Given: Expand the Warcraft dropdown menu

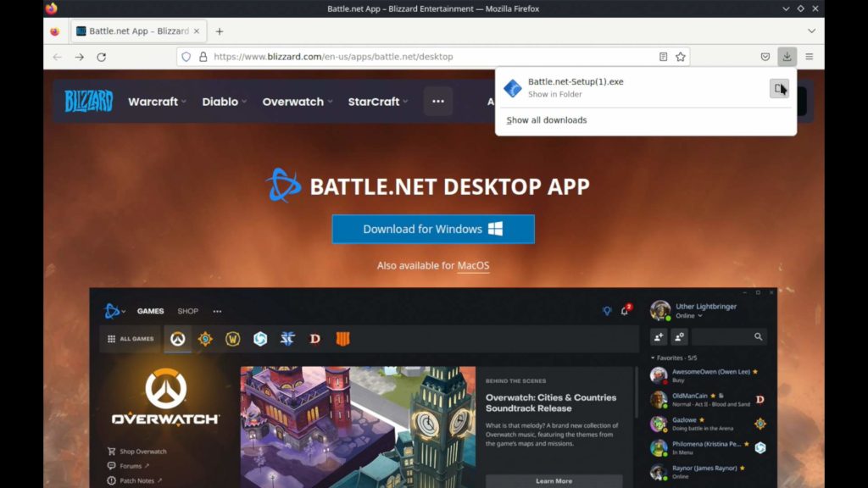Looking at the screenshot, I should click(157, 102).
